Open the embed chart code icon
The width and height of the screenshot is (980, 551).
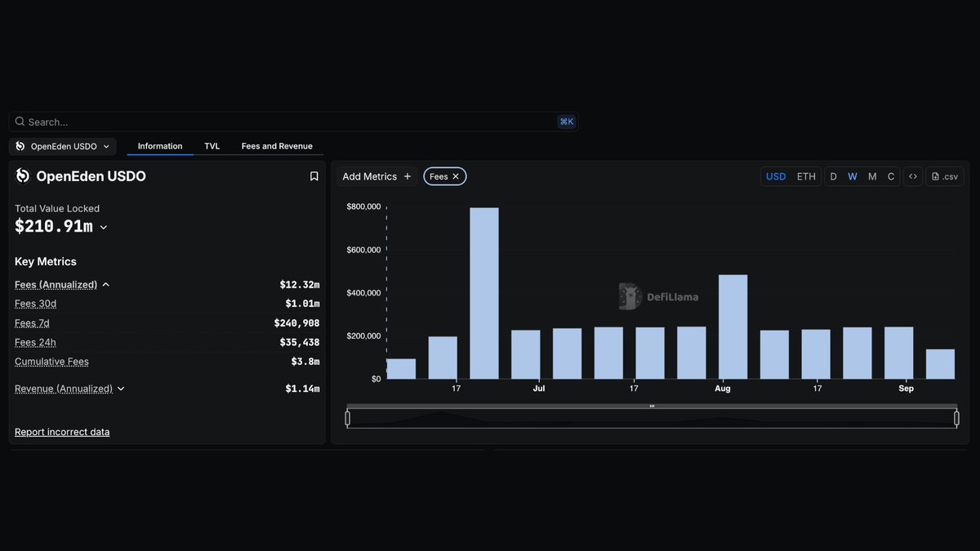click(x=913, y=176)
